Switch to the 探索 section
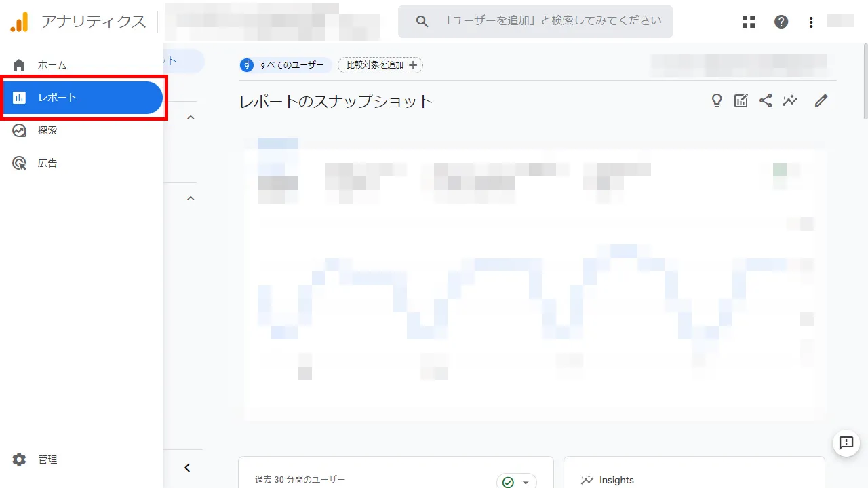868x488 pixels. (x=47, y=130)
